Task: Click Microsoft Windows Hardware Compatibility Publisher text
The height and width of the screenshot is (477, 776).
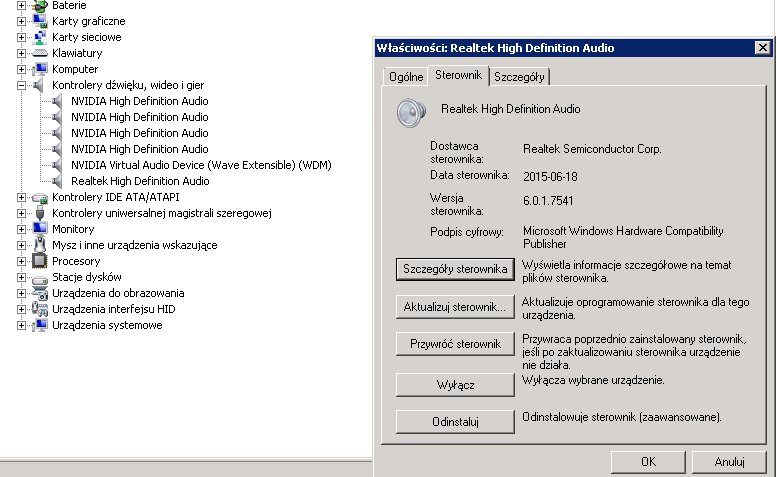Action: [623, 238]
